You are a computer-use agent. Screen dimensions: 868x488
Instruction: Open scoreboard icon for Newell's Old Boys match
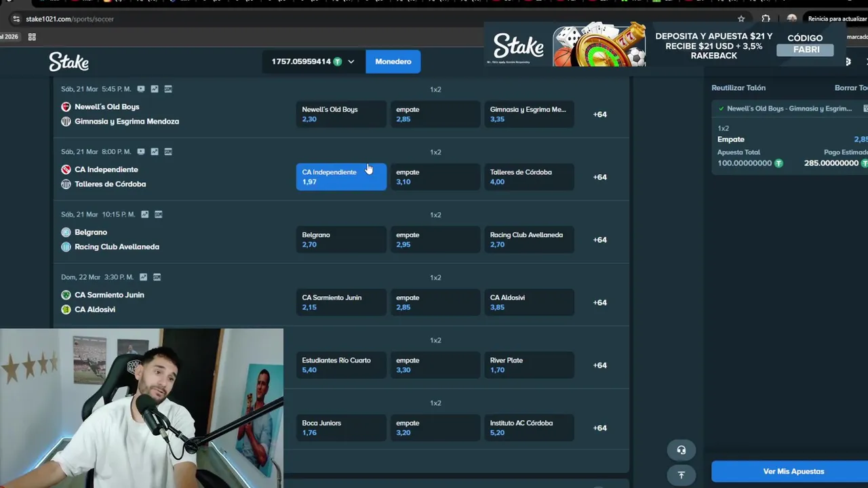168,89
